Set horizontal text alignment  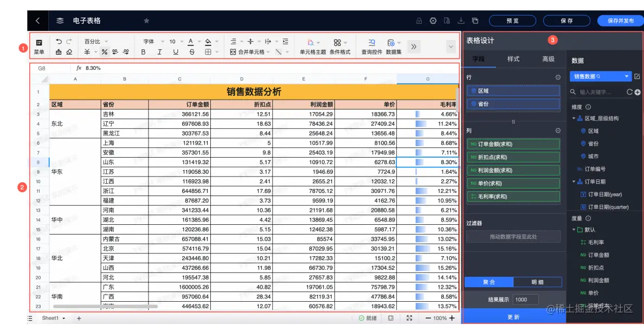click(233, 42)
